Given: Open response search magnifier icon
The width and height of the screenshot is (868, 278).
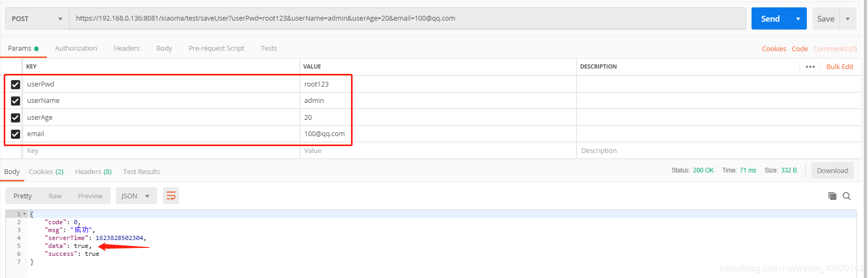Looking at the screenshot, I should [x=847, y=196].
